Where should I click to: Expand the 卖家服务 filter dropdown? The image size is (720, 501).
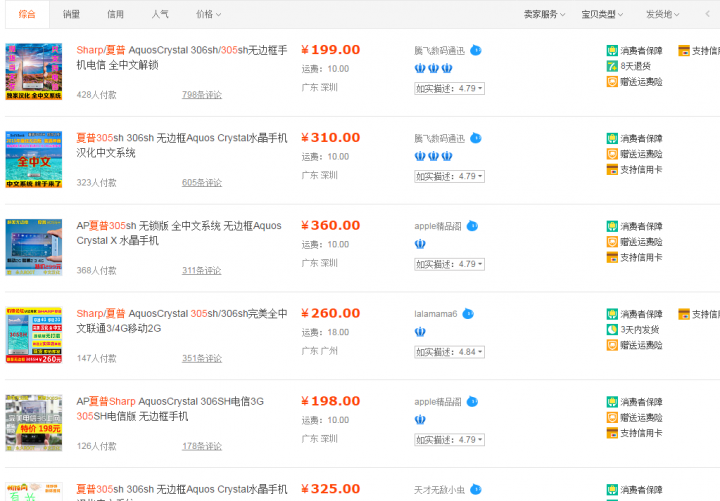[x=545, y=14]
